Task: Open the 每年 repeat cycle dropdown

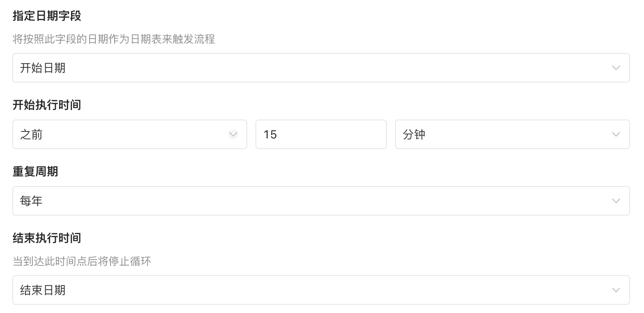Action: tap(320, 201)
